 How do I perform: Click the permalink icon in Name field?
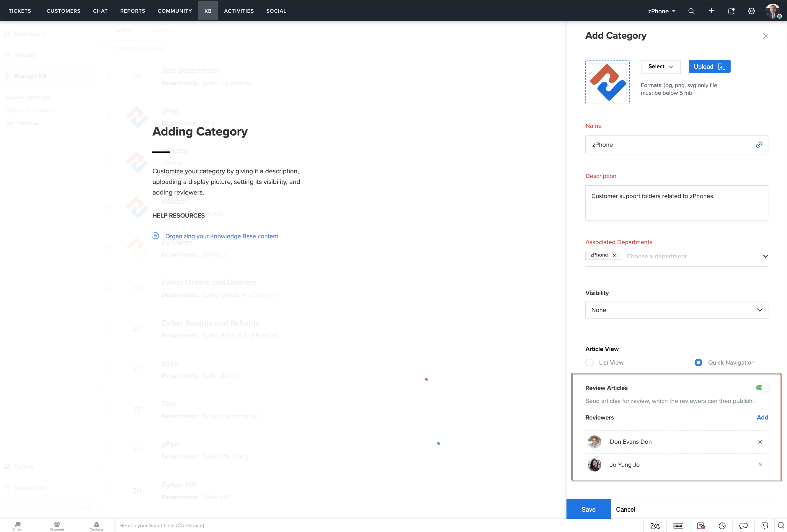[x=759, y=145]
